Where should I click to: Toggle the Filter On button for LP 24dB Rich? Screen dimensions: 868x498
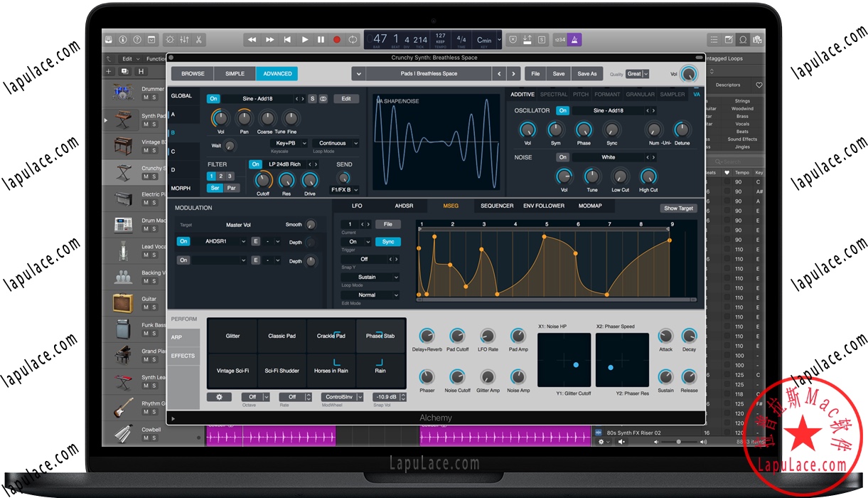[255, 164]
